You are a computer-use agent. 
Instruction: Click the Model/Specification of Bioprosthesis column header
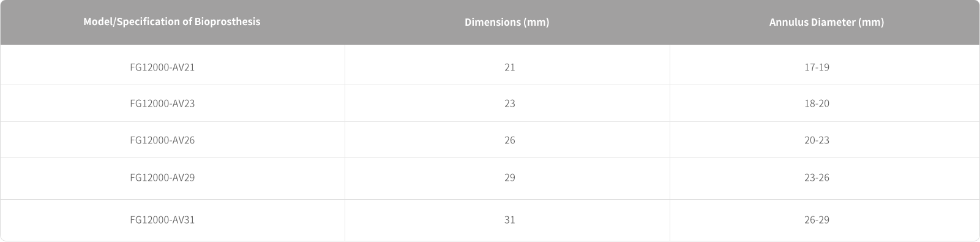(172, 22)
